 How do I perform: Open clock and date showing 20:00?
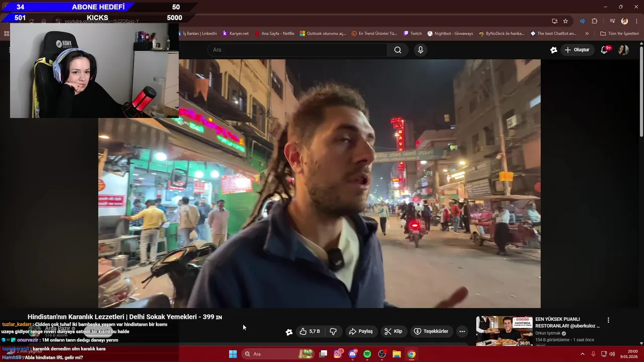pos(629,354)
